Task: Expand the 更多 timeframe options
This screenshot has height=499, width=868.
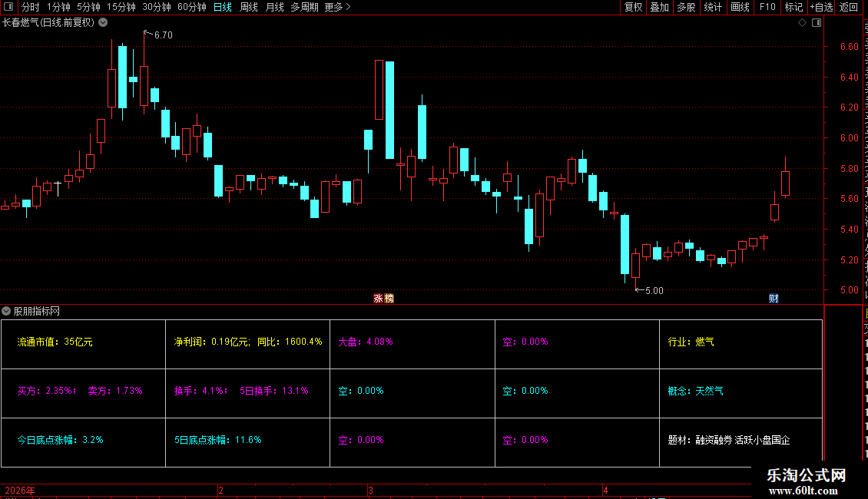Action: click(337, 7)
